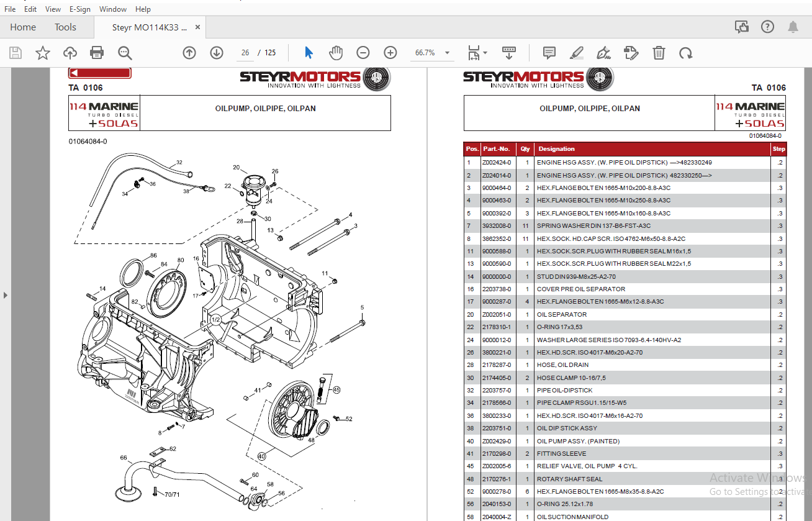Open the notifications bell
Screen dimensions: 812x521
click(793, 27)
